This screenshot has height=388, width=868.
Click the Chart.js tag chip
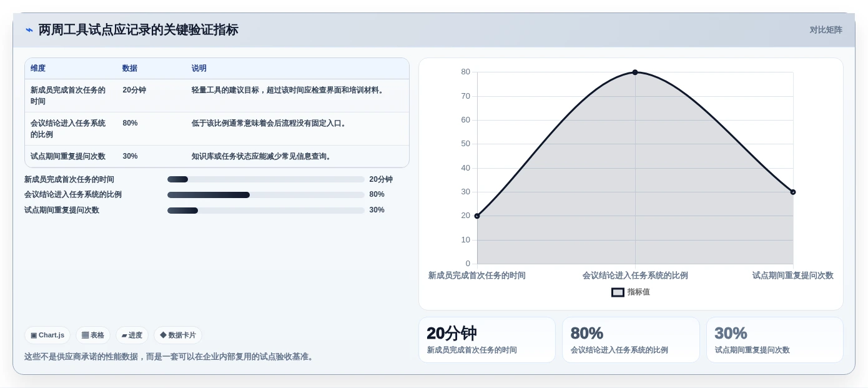pos(47,335)
